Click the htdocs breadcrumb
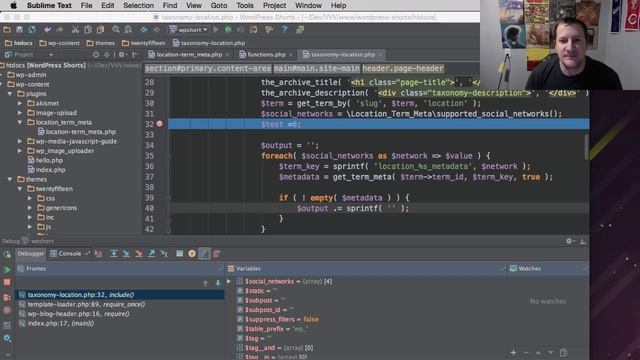Viewport: 640px width, 360px height. (19, 43)
